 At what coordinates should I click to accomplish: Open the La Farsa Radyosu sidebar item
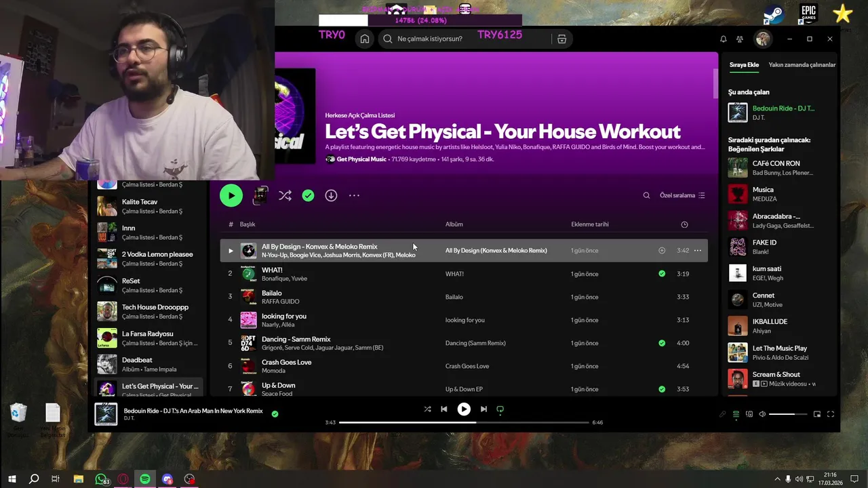click(x=149, y=338)
